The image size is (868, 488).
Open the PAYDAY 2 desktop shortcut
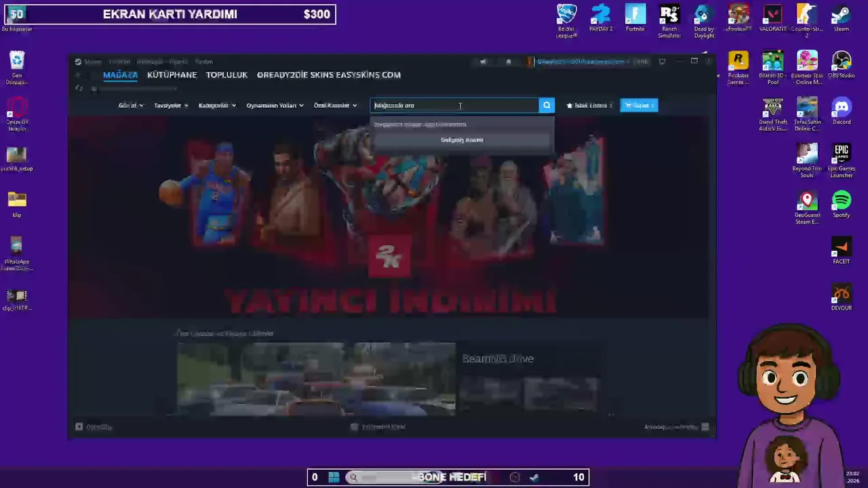(601, 19)
